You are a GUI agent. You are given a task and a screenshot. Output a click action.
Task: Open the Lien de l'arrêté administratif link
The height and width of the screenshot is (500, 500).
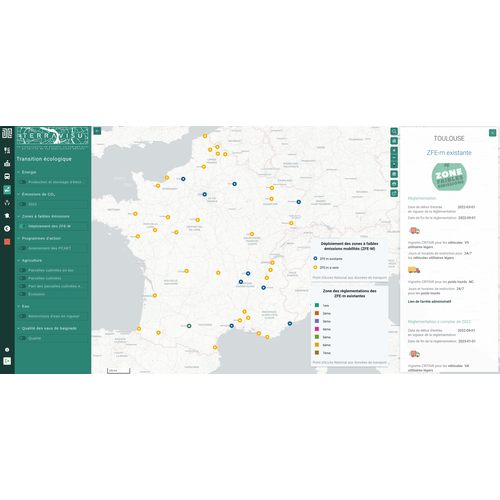[x=429, y=301]
